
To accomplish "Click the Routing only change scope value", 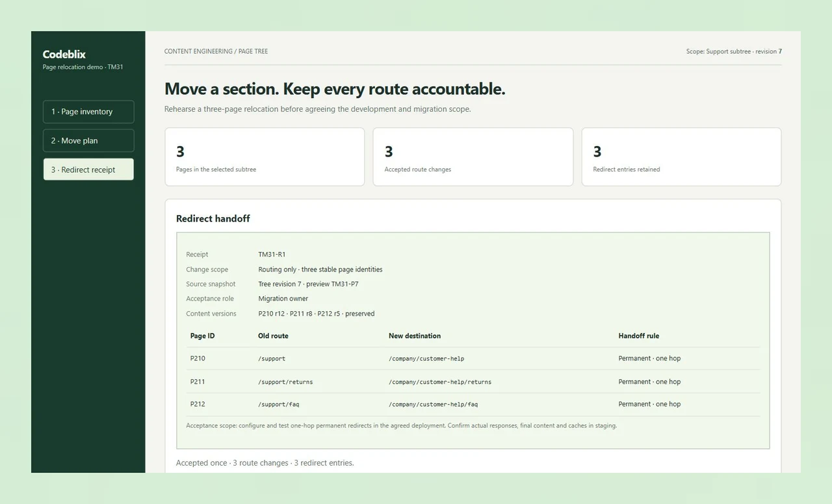I will pos(320,270).
